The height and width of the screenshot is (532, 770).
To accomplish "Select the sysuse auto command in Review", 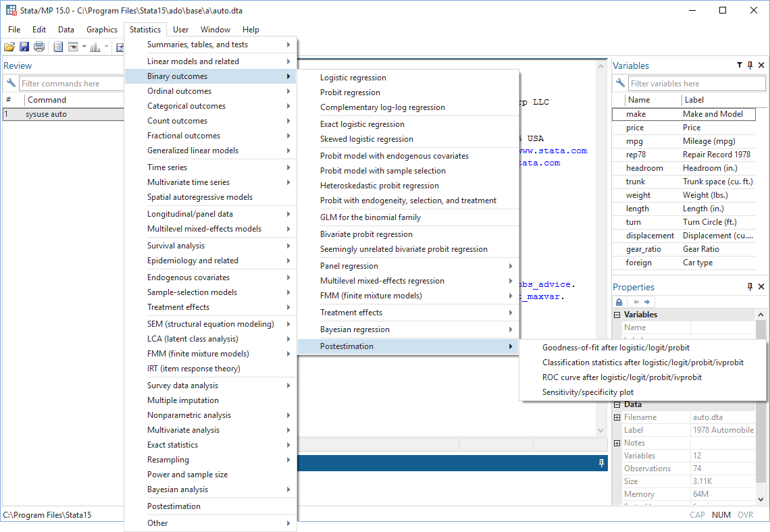I will pos(63,114).
